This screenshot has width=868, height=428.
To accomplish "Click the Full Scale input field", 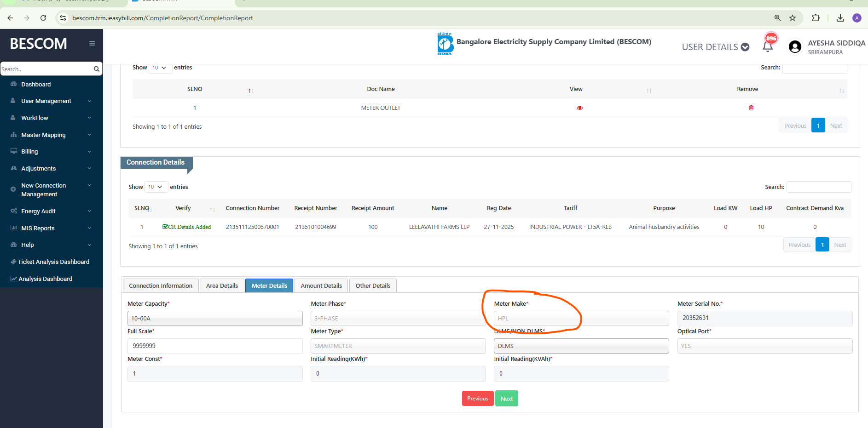I will 215,346.
